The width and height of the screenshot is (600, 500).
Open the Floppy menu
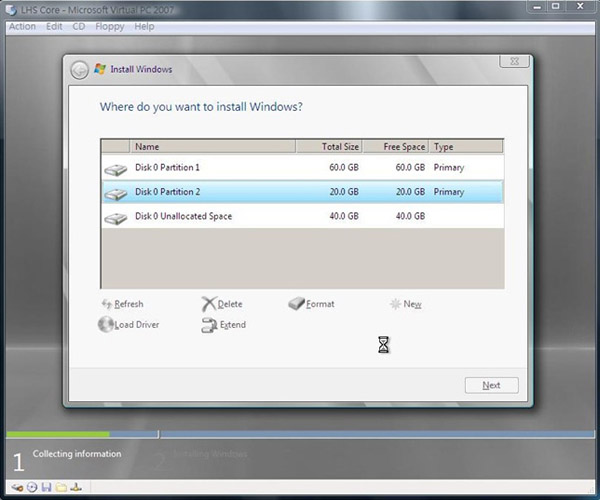110,27
